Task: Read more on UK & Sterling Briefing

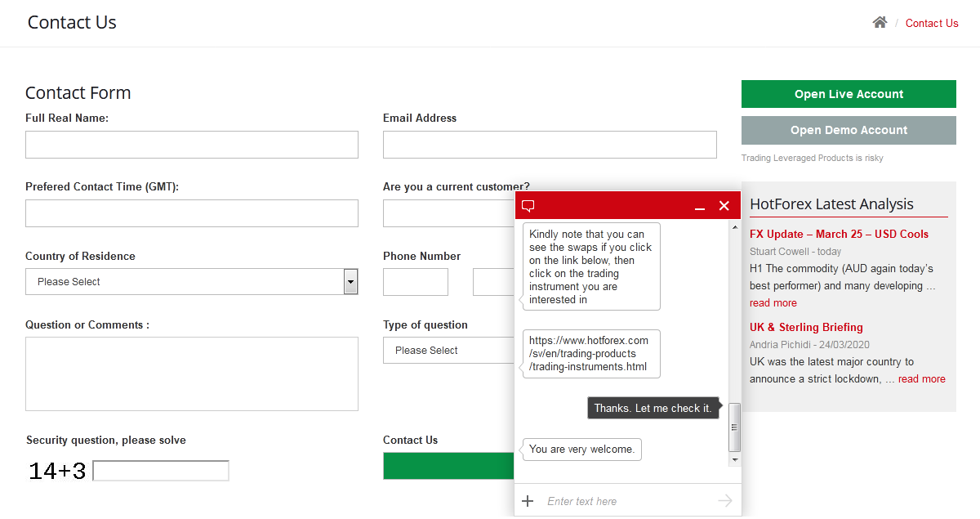Action: click(922, 379)
